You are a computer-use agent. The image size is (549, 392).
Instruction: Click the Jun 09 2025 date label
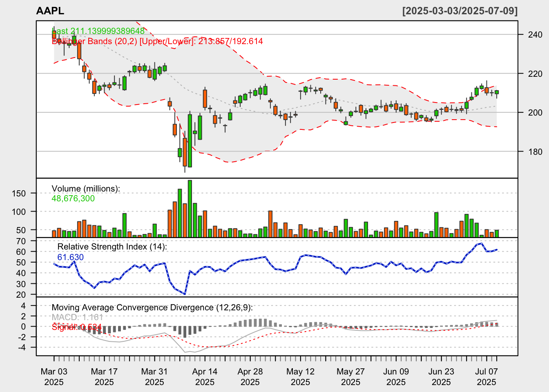point(396,377)
